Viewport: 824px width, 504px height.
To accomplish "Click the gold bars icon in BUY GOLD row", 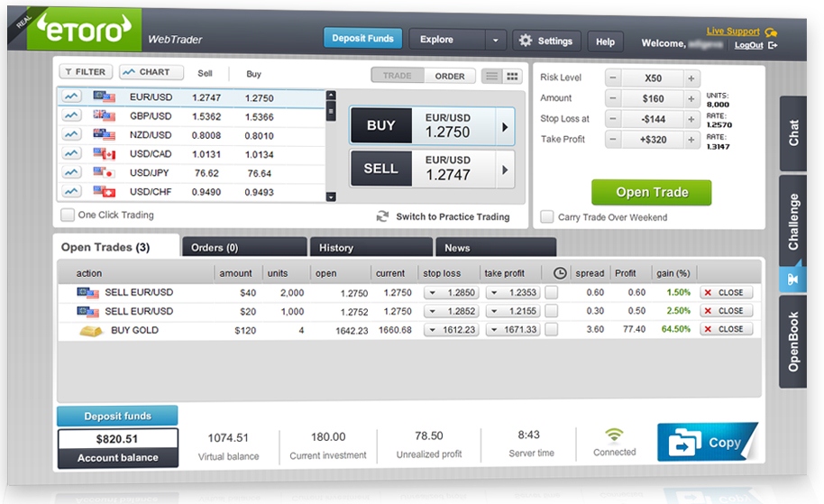I will [91, 331].
